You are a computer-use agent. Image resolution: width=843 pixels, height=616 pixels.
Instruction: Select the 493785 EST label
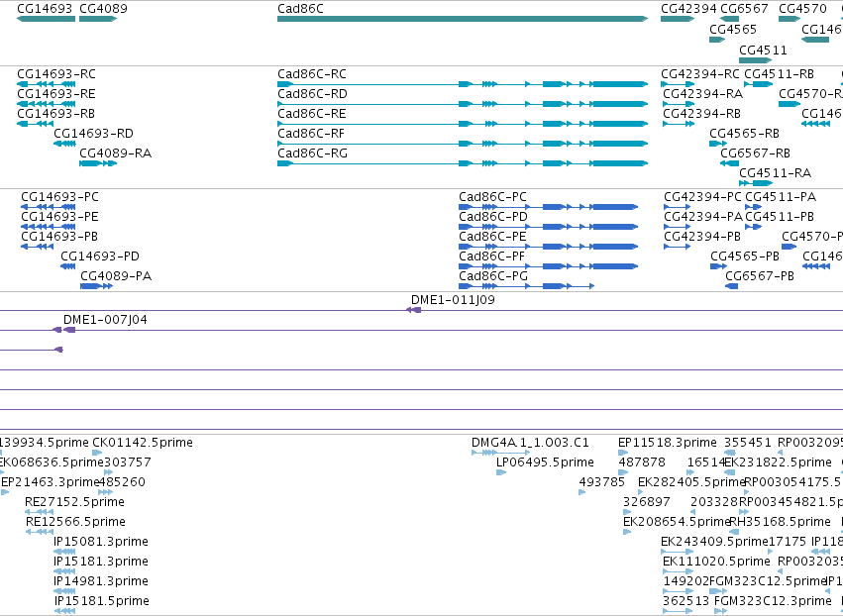pos(601,482)
